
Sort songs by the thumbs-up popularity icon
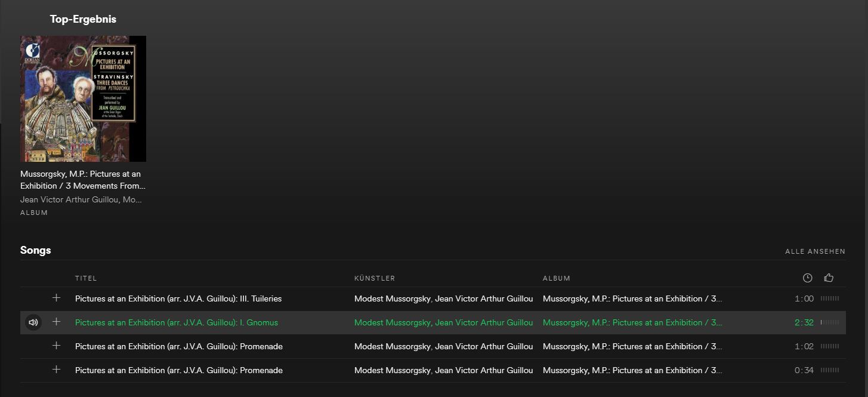(x=829, y=278)
